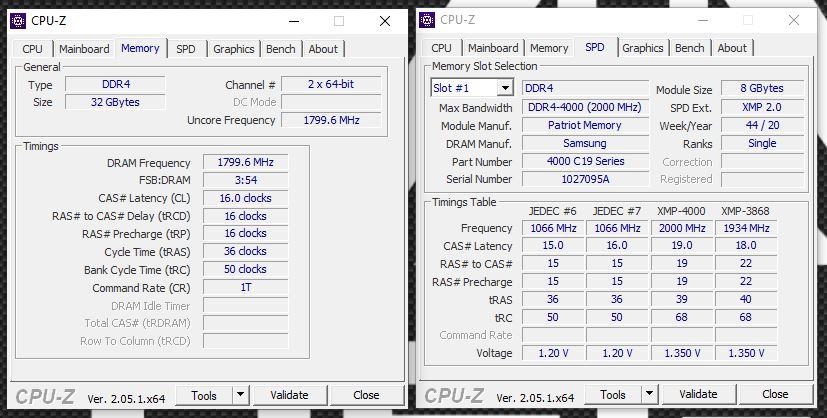Screen dimensions: 827x418
Task: Click the Bank Cycle Time value 50 clocks
Action: pyautogui.click(x=245, y=269)
